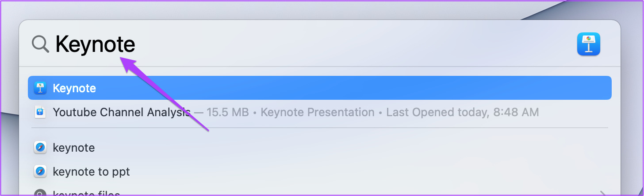Select the "keynote files" suggestion row

pyautogui.click(x=320, y=193)
